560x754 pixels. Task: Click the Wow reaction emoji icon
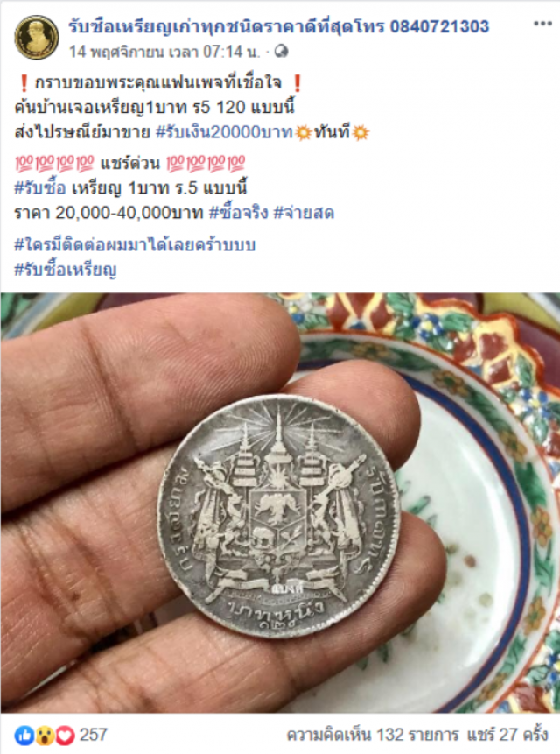click(x=45, y=735)
